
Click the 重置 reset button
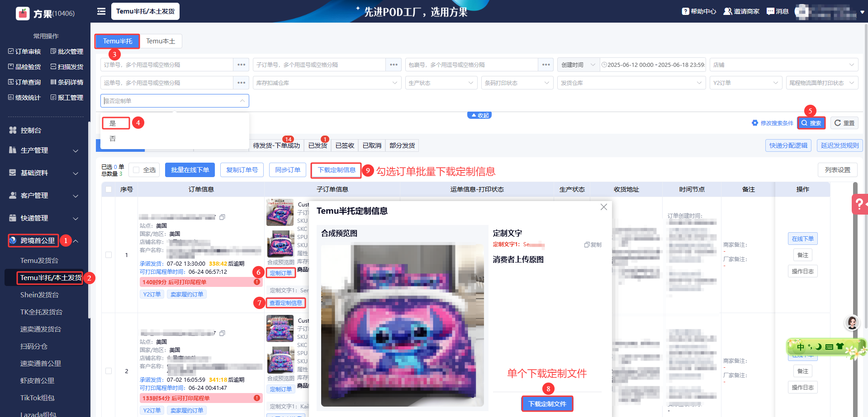[844, 123]
